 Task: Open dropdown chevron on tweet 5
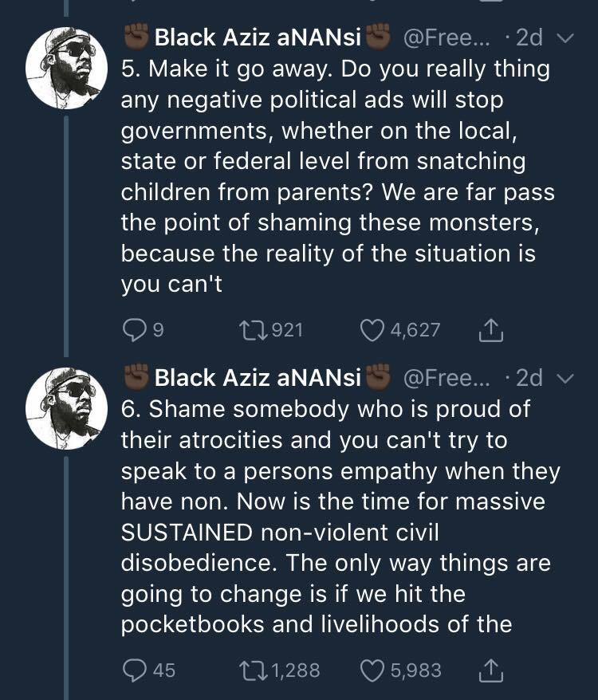[564, 38]
